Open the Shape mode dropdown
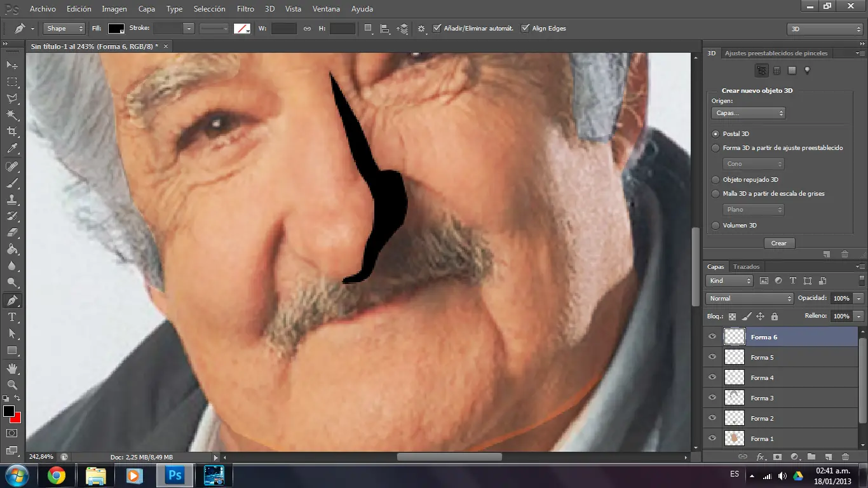Image resolution: width=868 pixels, height=488 pixels. (64, 29)
